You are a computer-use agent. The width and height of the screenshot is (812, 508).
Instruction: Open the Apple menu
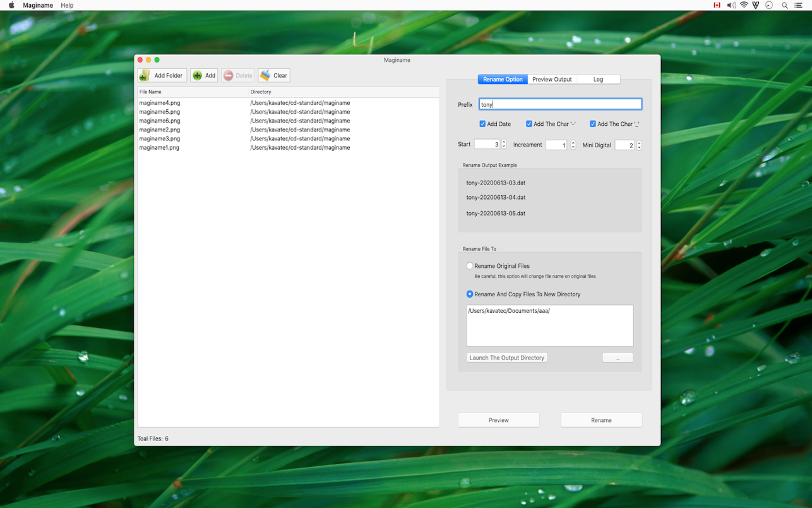(11, 5)
